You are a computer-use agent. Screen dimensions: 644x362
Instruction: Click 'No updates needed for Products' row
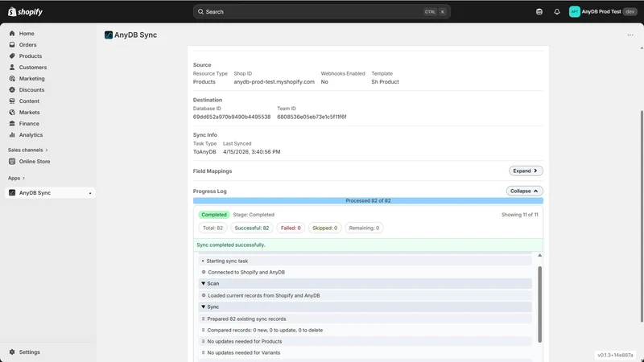coord(365,341)
